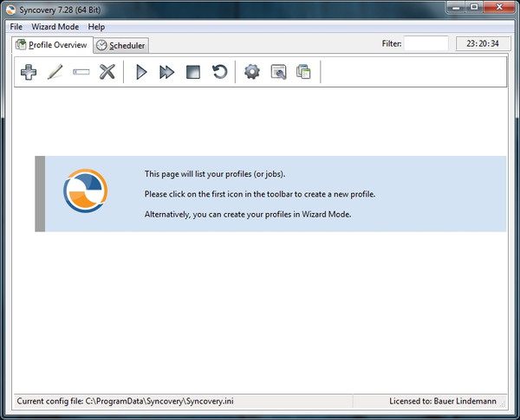Image resolution: width=520 pixels, height=420 pixels.
Task: Click the Syncovery icon in the title bar
Action: click(11, 10)
